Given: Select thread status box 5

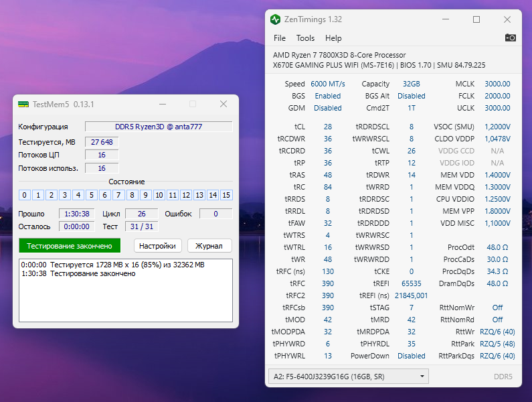Looking at the screenshot, I should [x=92, y=195].
